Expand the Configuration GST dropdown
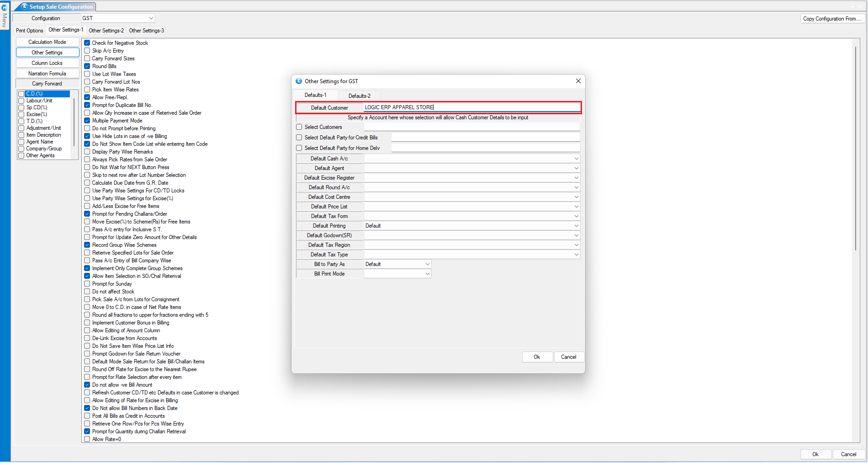The width and height of the screenshot is (868, 463). (x=151, y=18)
